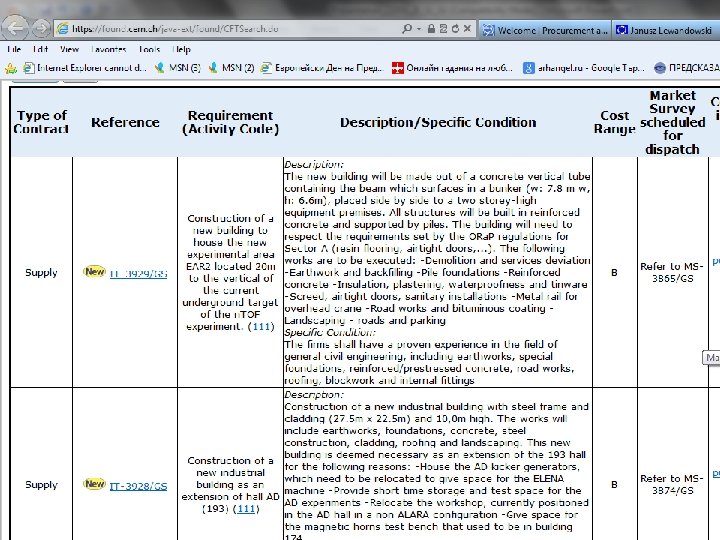Click cost range B in hall AD row
This screenshot has height=540, width=720.
[614, 485]
